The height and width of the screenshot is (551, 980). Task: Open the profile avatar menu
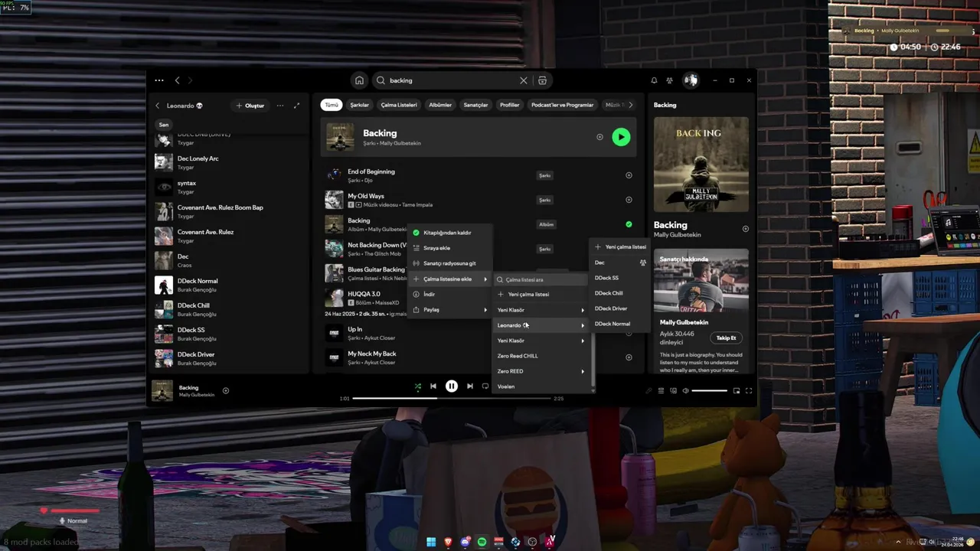tap(691, 80)
